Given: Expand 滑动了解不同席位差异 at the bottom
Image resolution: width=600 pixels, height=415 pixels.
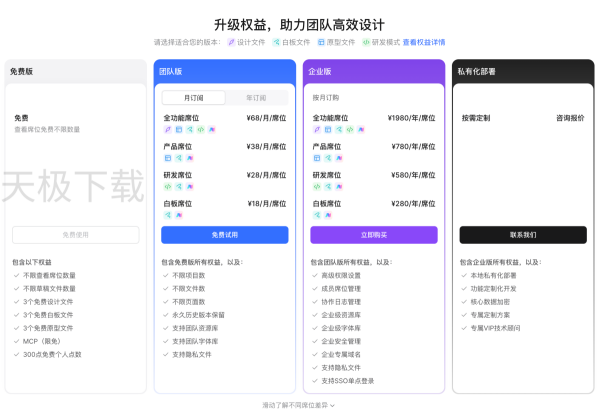Looking at the screenshot, I should (299, 405).
